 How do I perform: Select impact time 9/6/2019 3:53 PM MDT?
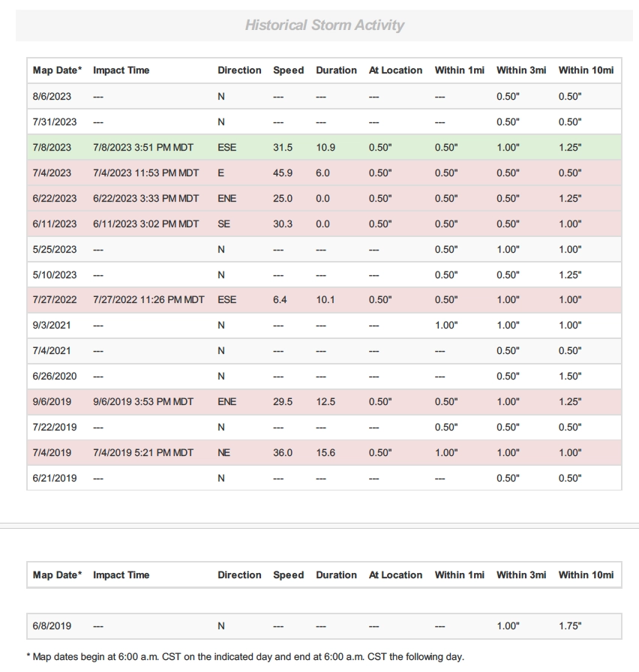click(x=143, y=402)
